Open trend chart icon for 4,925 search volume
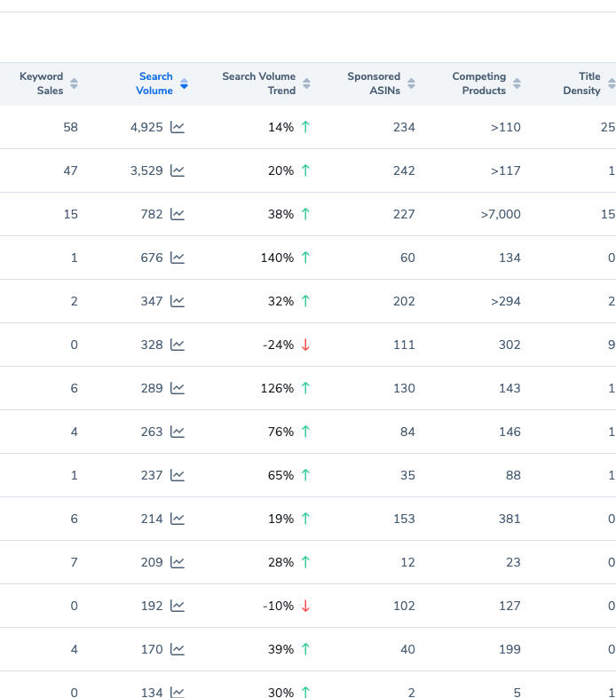 point(178,127)
